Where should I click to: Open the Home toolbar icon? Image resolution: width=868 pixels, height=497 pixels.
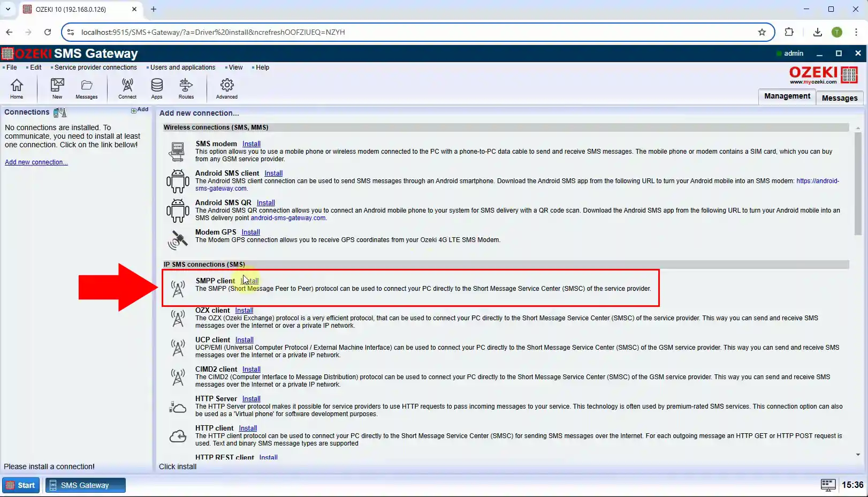pyautogui.click(x=17, y=88)
